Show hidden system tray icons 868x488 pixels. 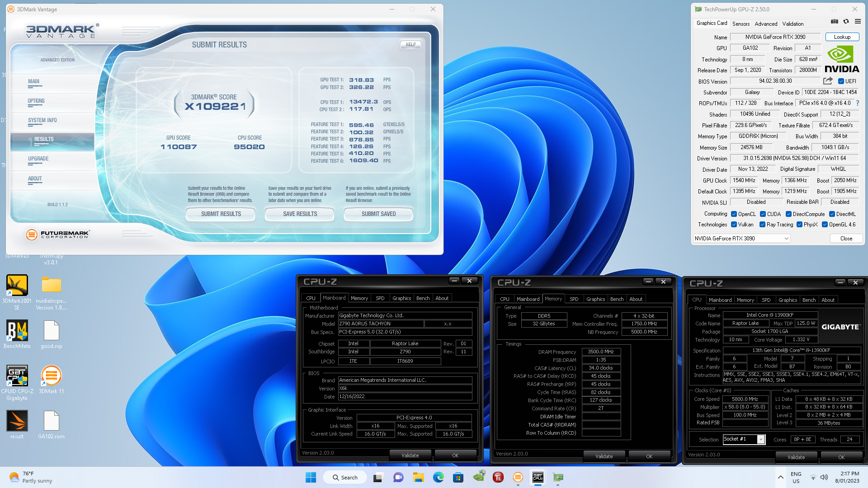pos(780,477)
